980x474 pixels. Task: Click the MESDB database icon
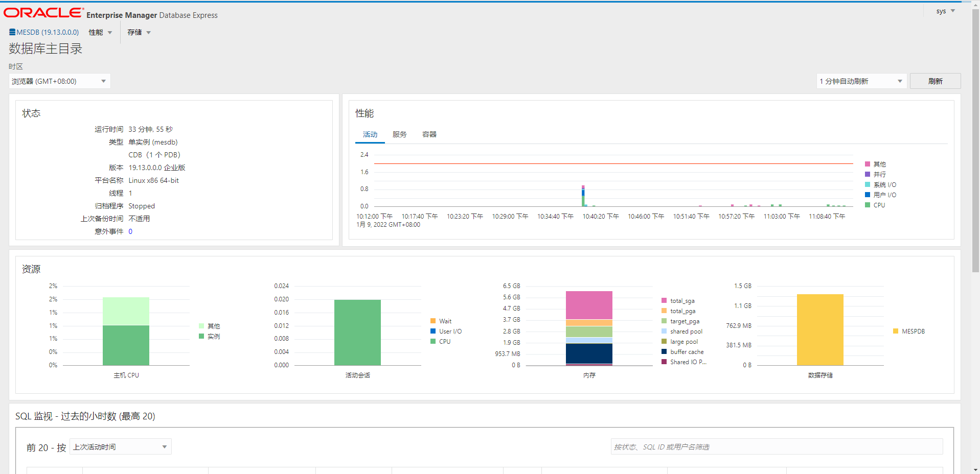coord(12,32)
